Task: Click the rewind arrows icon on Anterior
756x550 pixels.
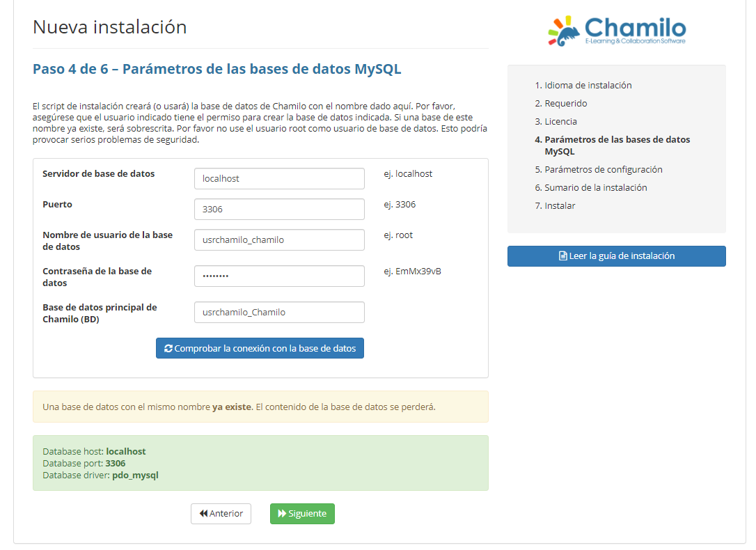Action: [203, 513]
